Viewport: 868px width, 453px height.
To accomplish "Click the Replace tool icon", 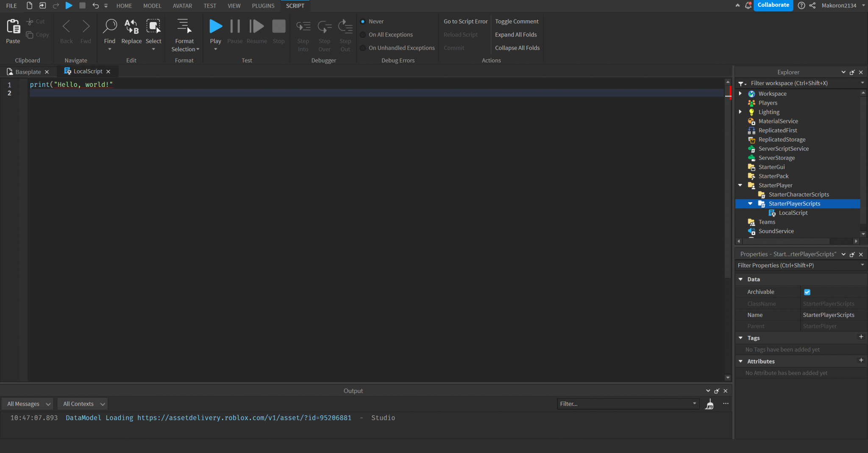I will pyautogui.click(x=131, y=27).
